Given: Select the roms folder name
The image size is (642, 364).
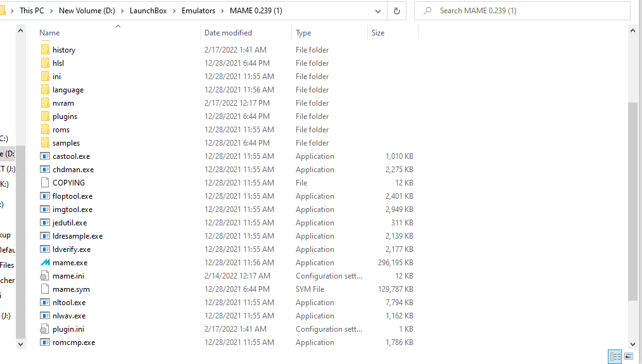Looking at the screenshot, I should pyautogui.click(x=61, y=129).
